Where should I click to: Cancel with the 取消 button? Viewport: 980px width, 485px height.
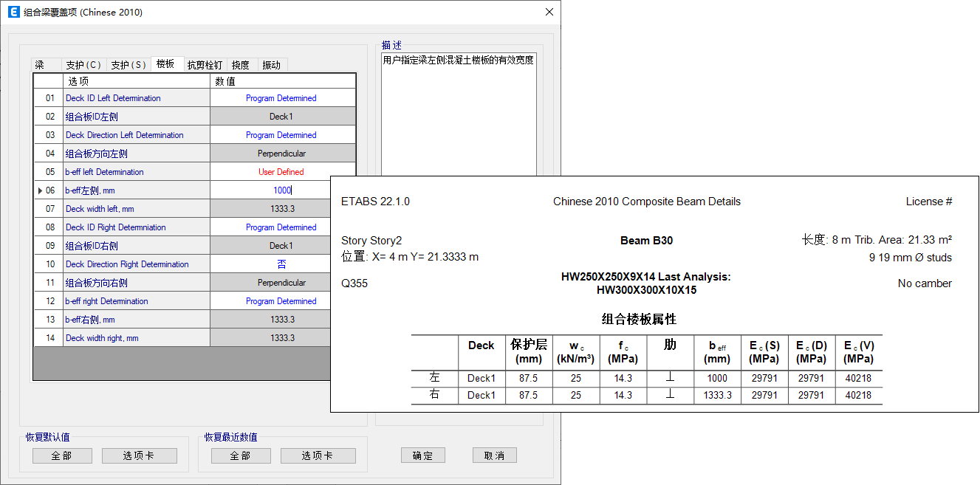(495, 455)
